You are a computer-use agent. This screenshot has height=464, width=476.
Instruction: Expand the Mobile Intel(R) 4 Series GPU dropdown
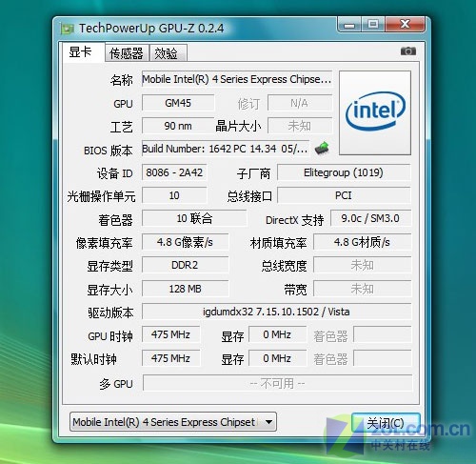tap(173, 422)
